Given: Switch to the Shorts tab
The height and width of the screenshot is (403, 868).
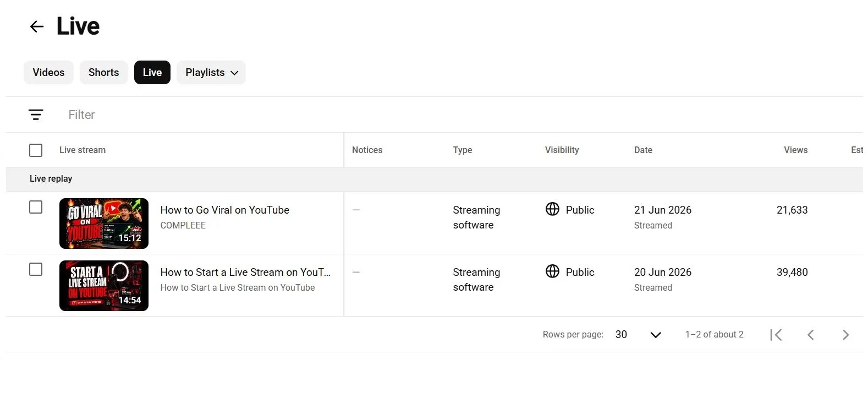Looking at the screenshot, I should point(104,73).
